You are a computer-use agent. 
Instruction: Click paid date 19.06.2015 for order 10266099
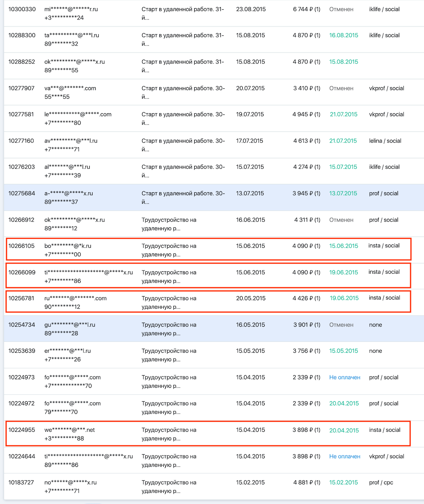pos(344,272)
